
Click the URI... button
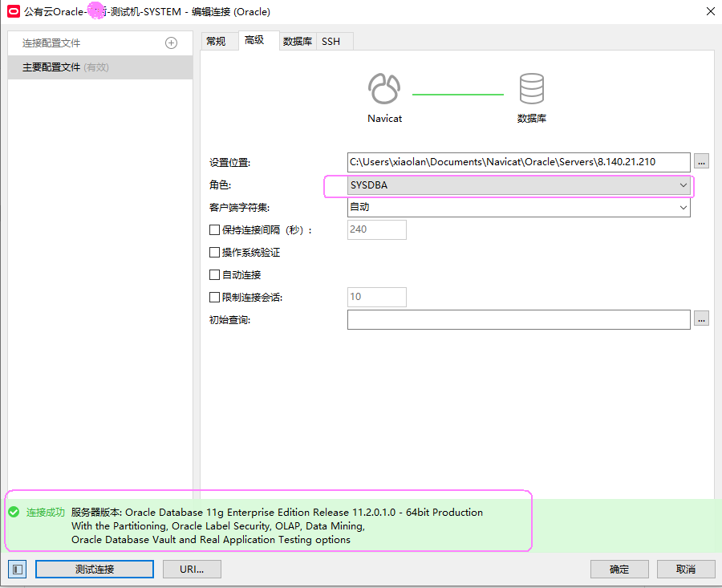tap(192, 569)
